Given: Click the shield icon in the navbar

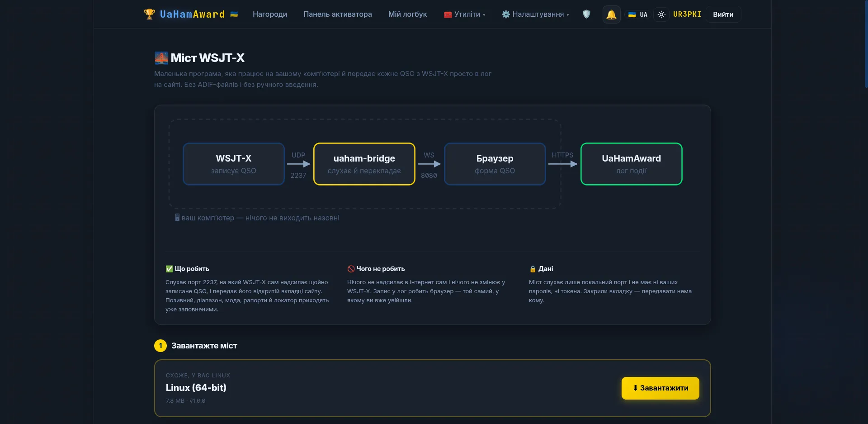Looking at the screenshot, I should [586, 14].
